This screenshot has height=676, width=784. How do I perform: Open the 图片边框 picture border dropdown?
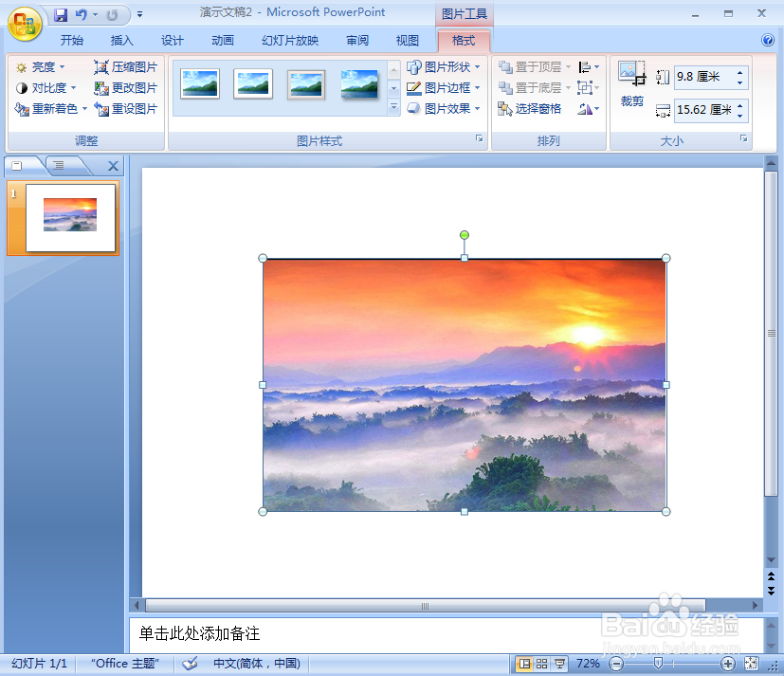[x=443, y=88]
